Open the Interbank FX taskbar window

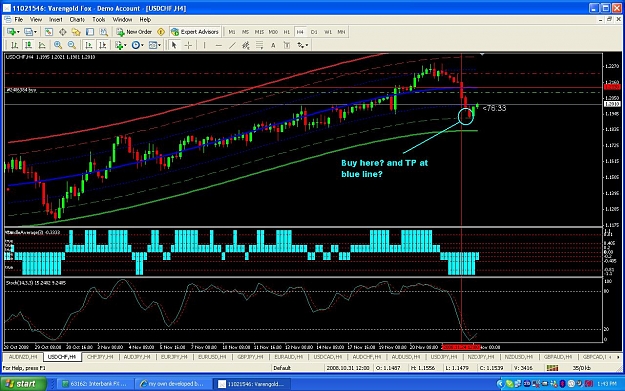tap(94, 384)
